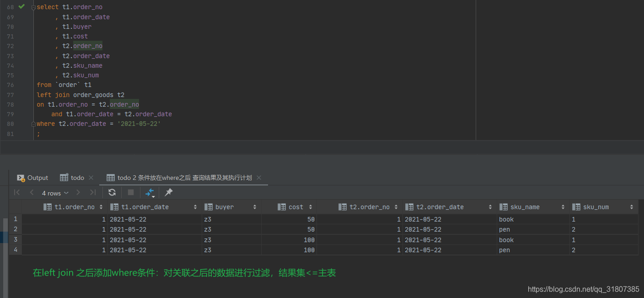Viewport: 644px width, 298px height.
Task: Click 'from `order` t1' on line 76
Action: [64, 85]
